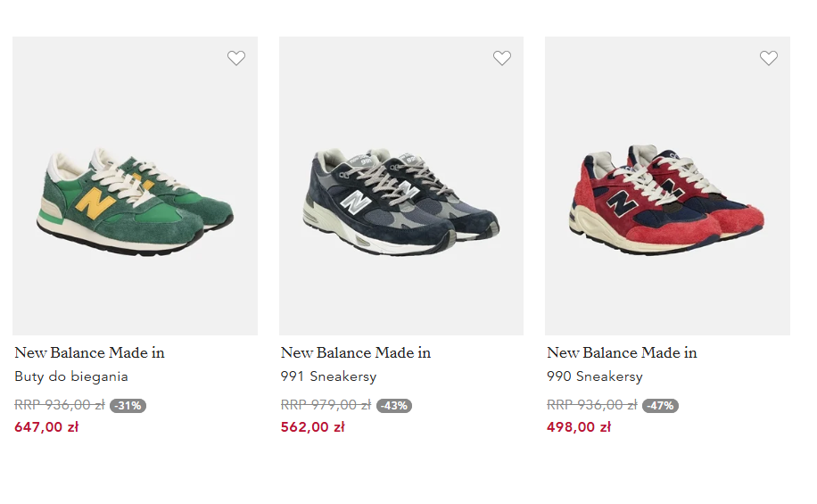The width and height of the screenshot is (817, 504).
Task: Click the -43% discount badge
Action: pos(394,406)
